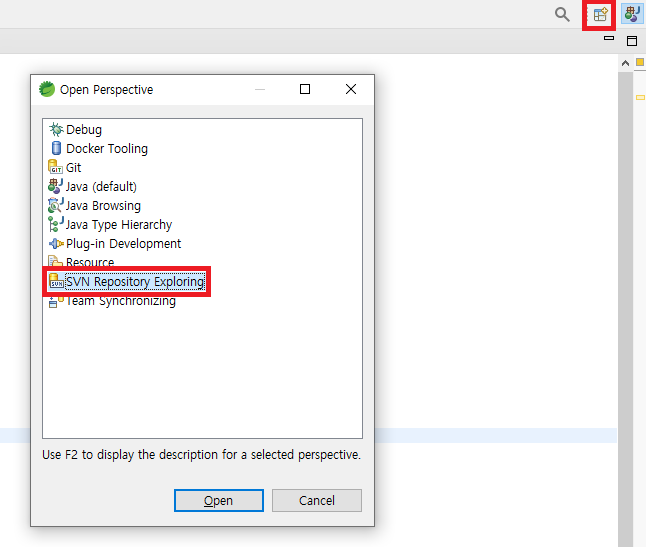Image resolution: width=646 pixels, height=547 pixels.
Task: Select Java (default) perspective entry
Action: point(101,186)
